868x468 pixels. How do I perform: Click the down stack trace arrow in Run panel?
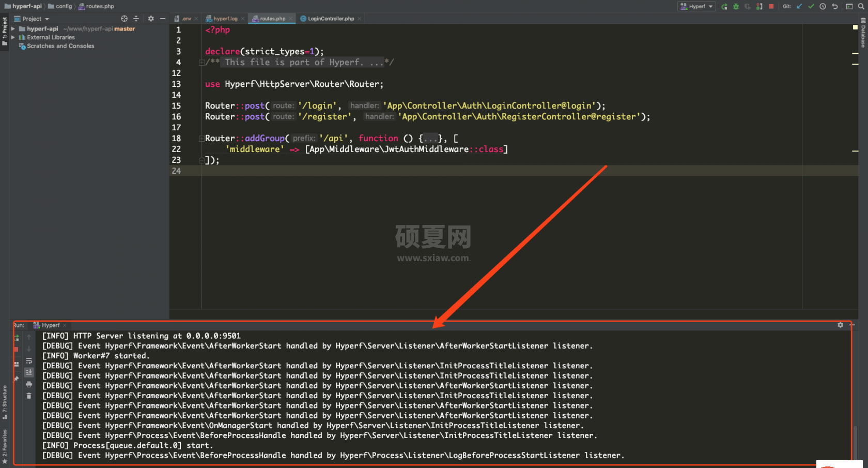pyautogui.click(x=29, y=349)
